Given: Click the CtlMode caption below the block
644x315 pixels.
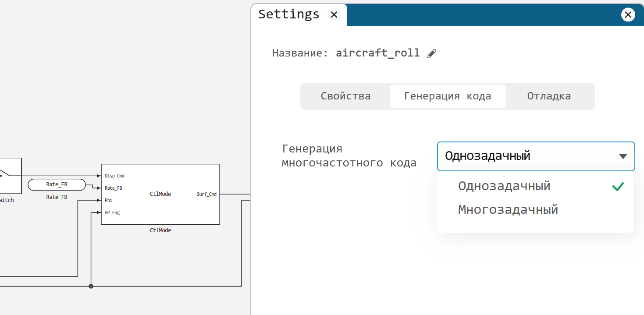Looking at the screenshot, I should coord(160,230).
